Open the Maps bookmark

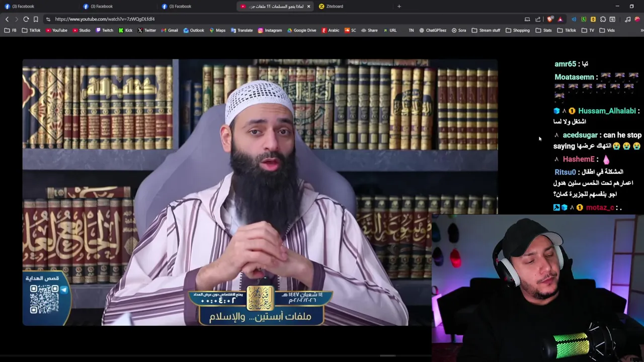[217, 30]
